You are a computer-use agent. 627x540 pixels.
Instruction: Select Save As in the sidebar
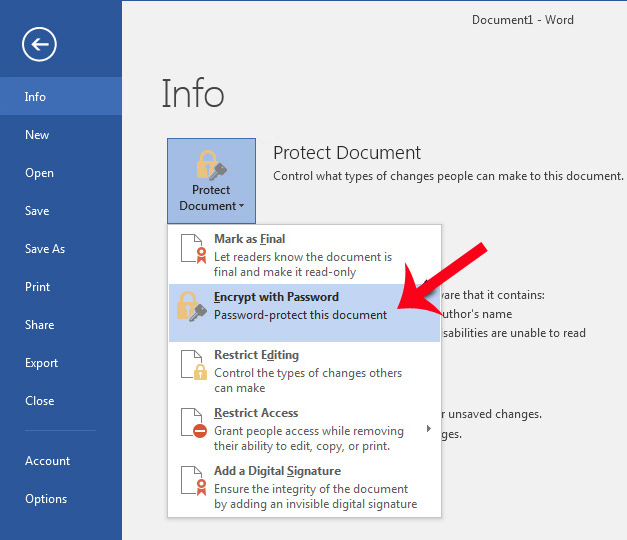click(45, 249)
